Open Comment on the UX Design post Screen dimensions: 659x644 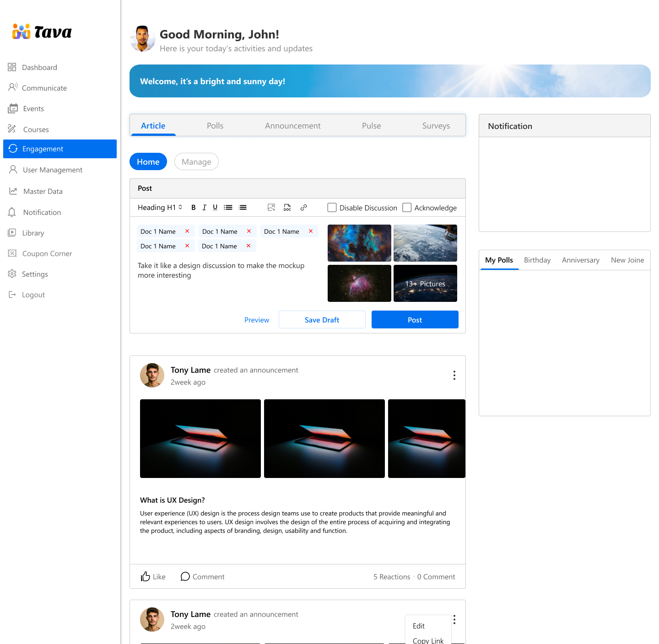(203, 577)
